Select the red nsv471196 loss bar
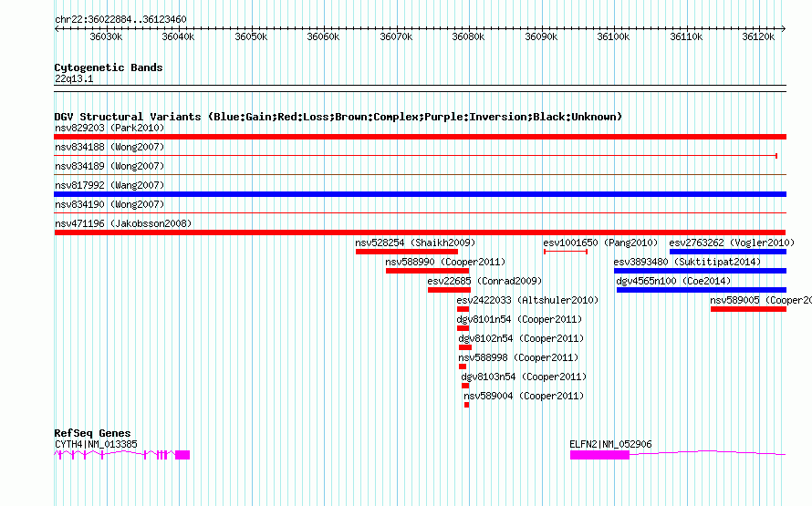Viewport: 812px width, 506px height. pyautogui.click(x=420, y=232)
